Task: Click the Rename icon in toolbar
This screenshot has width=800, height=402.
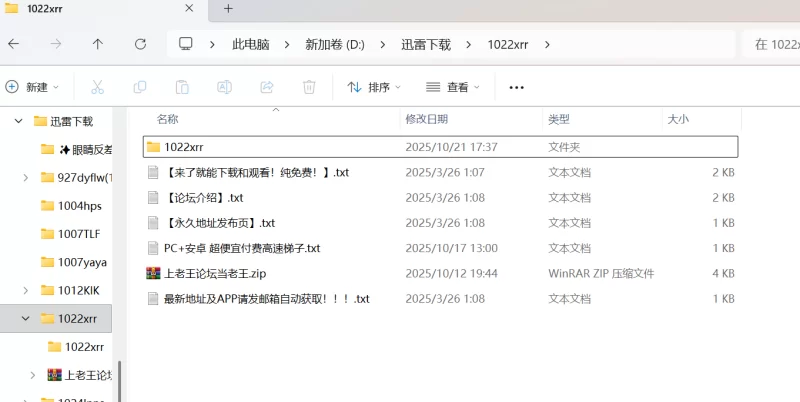Action: [224, 87]
